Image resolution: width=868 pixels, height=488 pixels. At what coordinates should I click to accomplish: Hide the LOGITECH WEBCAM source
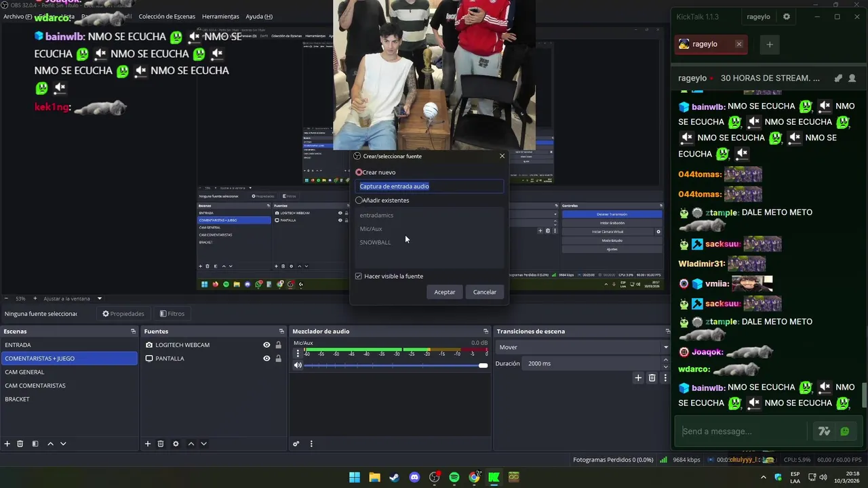(267, 345)
